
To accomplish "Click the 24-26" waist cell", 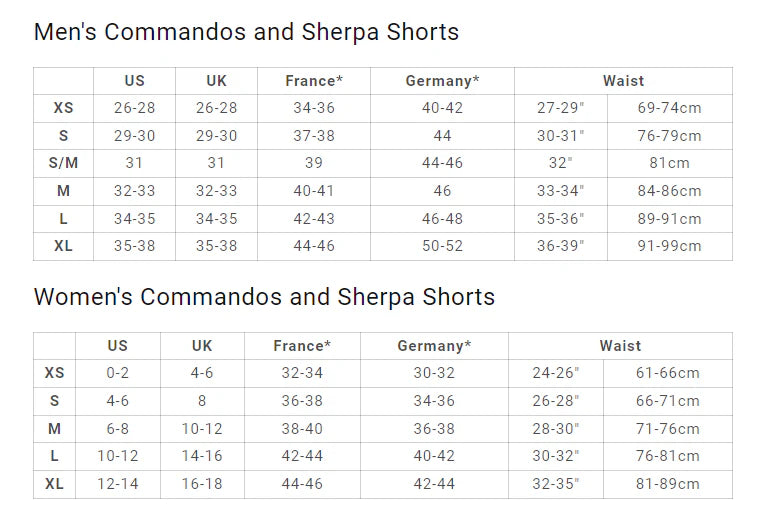I will coord(556,373).
